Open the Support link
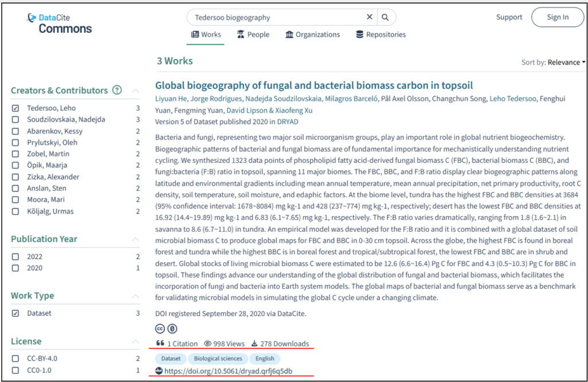Viewport: 588px width, 382px height. [509, 17]
